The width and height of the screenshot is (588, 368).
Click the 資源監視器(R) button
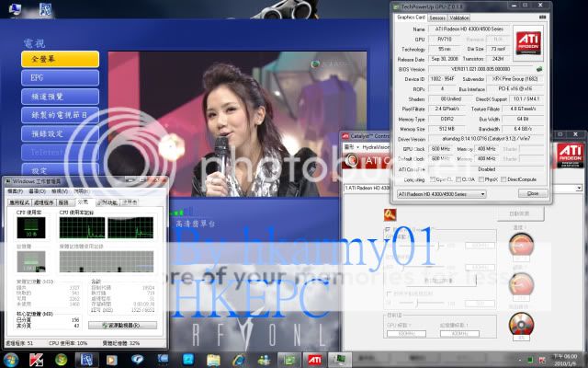click(x=122, y=325)
